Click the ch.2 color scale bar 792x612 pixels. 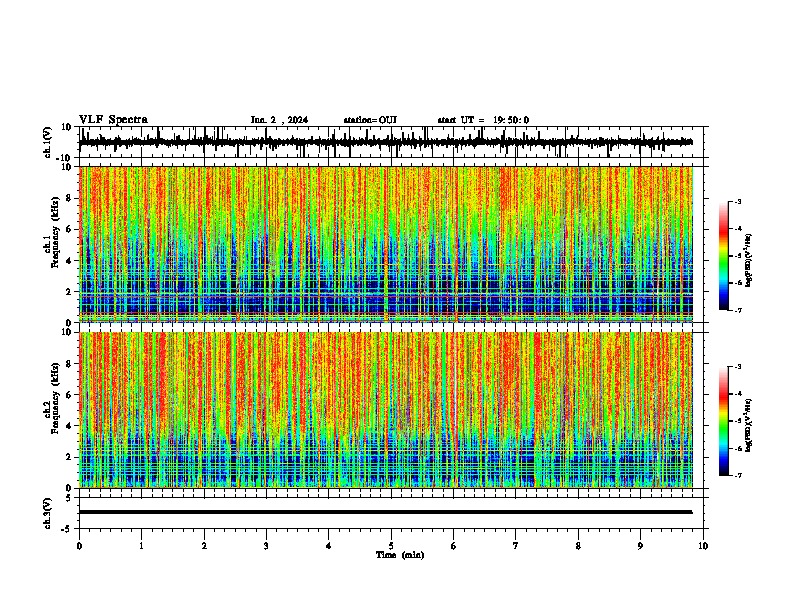(724, 421)
